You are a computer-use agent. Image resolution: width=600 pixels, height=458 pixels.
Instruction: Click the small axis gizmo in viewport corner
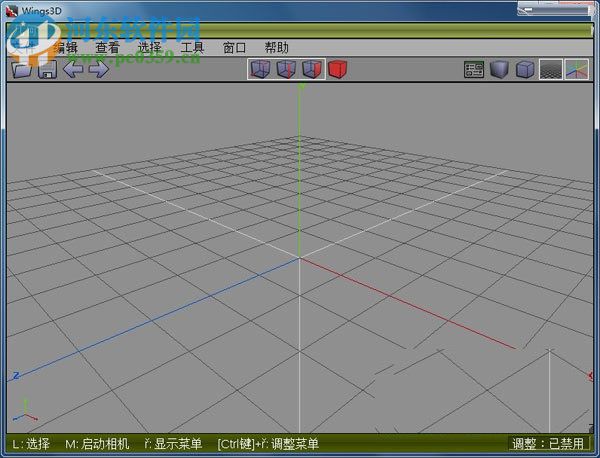point(25,411)
